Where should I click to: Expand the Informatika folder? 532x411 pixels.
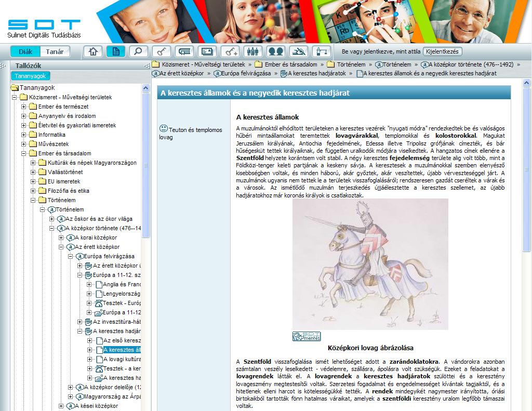pyautogui.click(x=24, y=135)
